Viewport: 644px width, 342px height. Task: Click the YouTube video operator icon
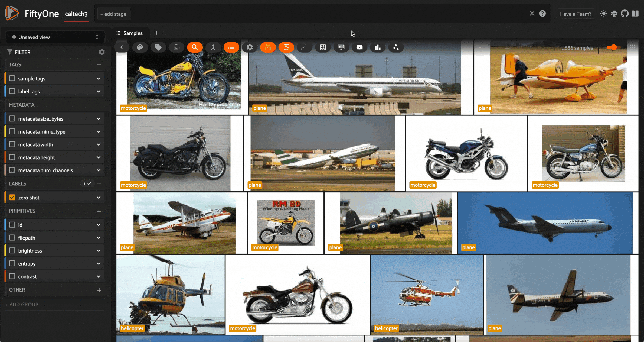point(359,47)
